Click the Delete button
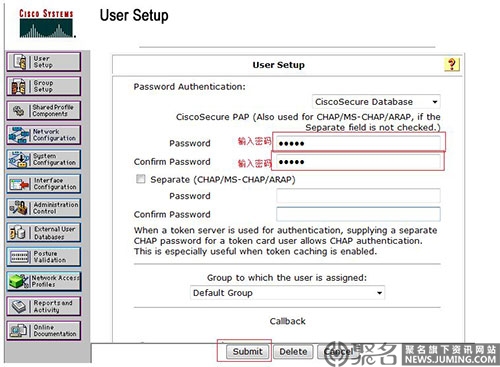The height and width of the screenshot is (367, 500). [x=293, y=351]
